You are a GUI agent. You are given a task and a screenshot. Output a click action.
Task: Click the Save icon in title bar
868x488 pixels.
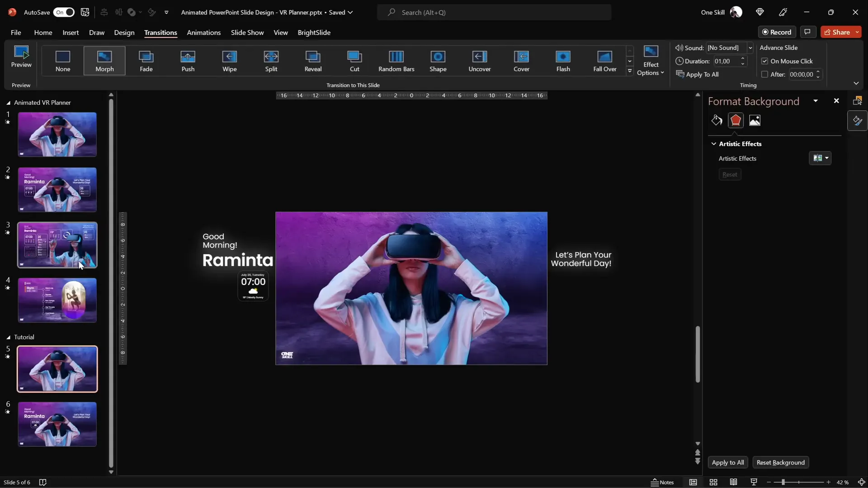click(x=85, y=12)
